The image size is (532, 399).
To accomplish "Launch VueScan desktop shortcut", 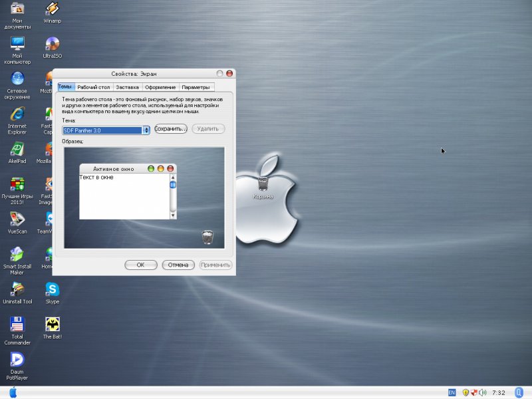I will coord(17,223).
